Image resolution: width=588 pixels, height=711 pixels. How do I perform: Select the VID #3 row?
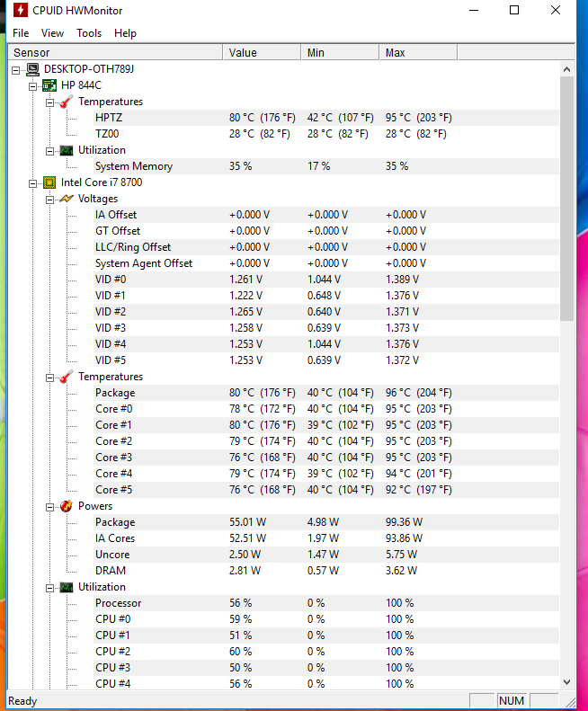point(325,328)
